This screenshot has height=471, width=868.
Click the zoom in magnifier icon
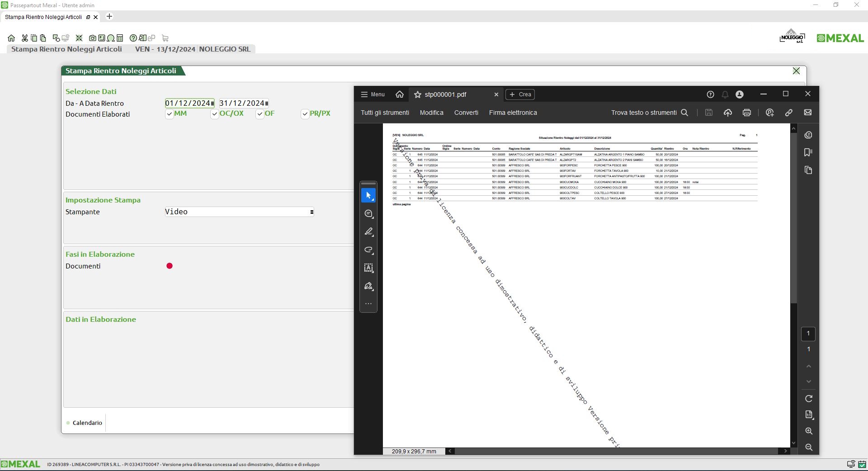tap(808, 431)
